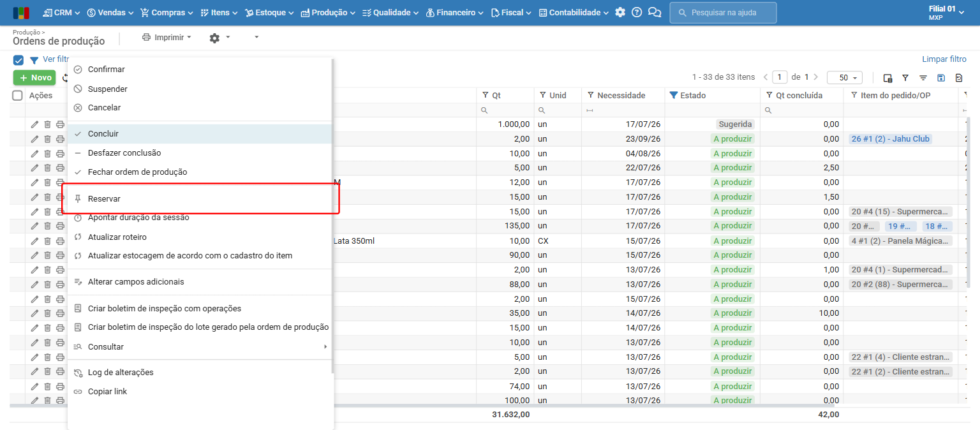Open the chat bubbles icon
Screen dimensions: 980x430
point(654,13)
